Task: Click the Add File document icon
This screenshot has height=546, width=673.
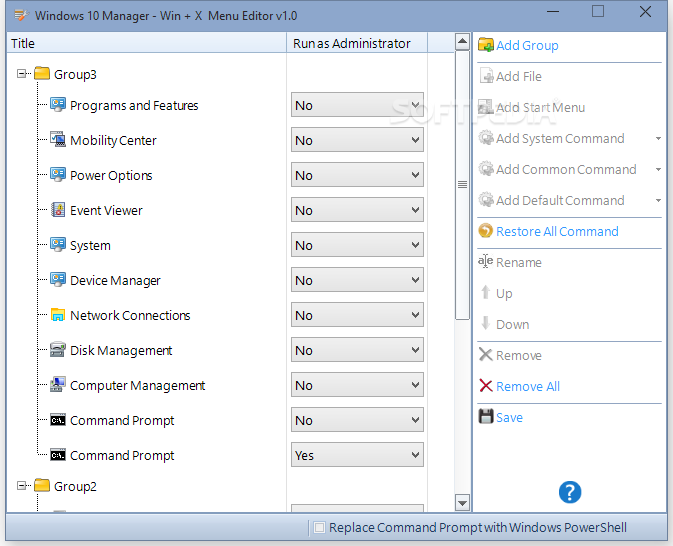Action: 486,76
